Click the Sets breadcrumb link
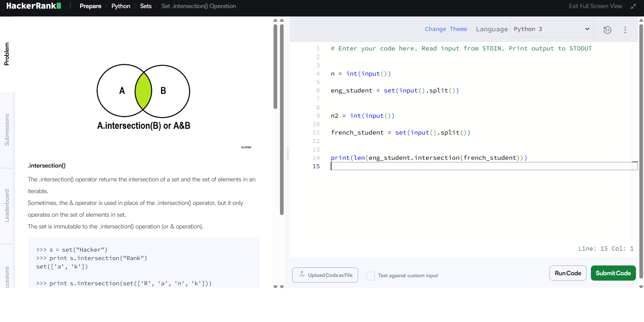This screenshot has height=322, width=644. [x=146, y=6]
